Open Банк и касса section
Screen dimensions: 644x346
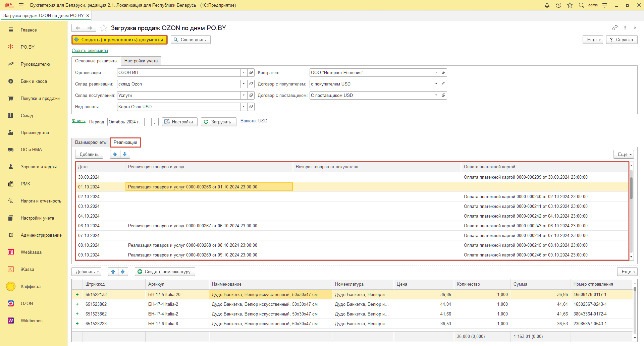coord(34,81)
